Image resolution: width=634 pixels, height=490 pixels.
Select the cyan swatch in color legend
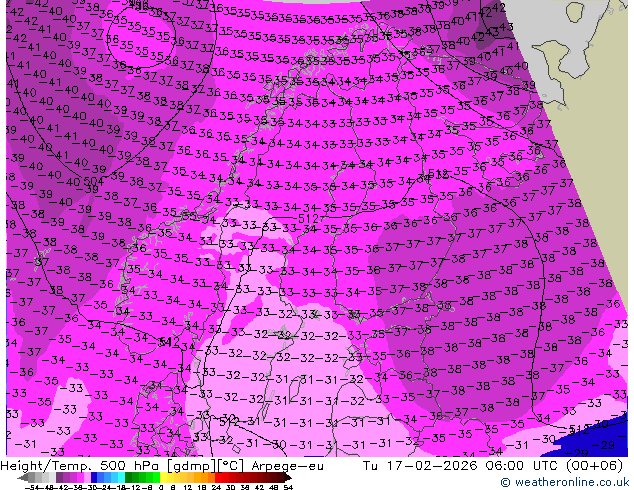[x=121, y=478]
